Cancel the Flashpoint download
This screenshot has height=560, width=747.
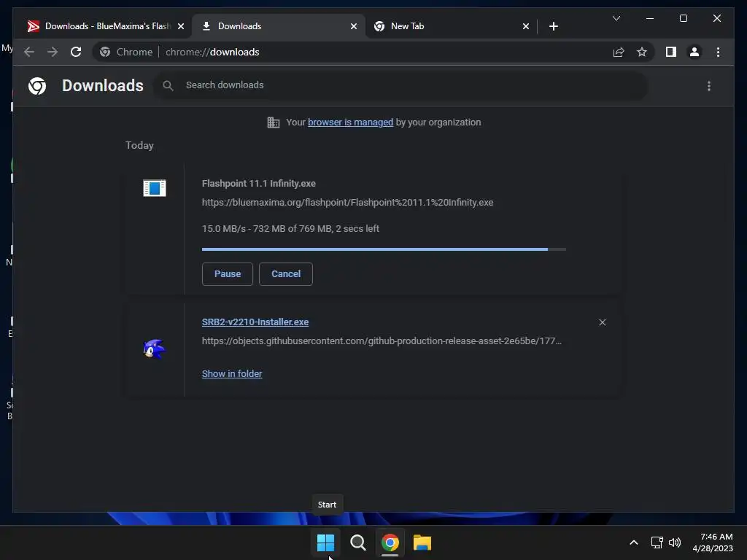click(x=286, y=274)
